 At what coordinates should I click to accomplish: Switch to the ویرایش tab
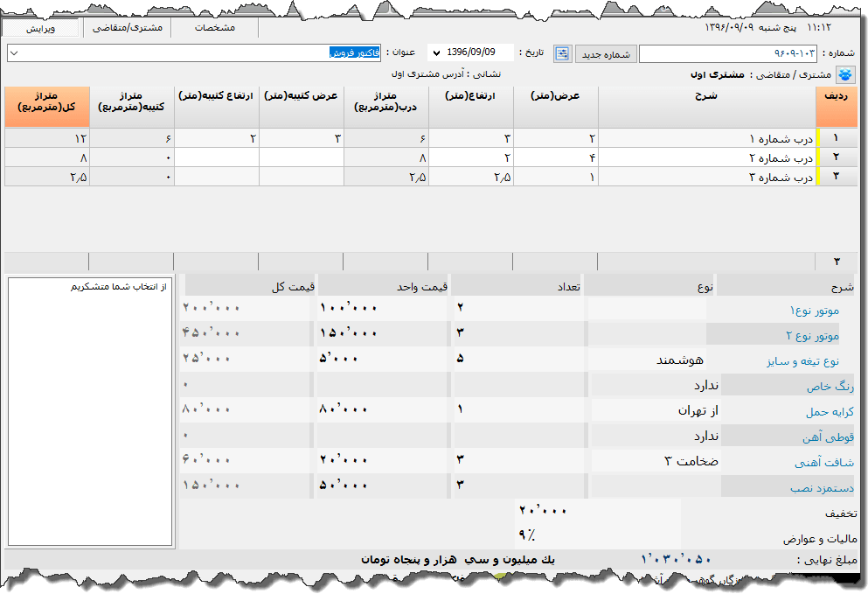tap(41, 28)
